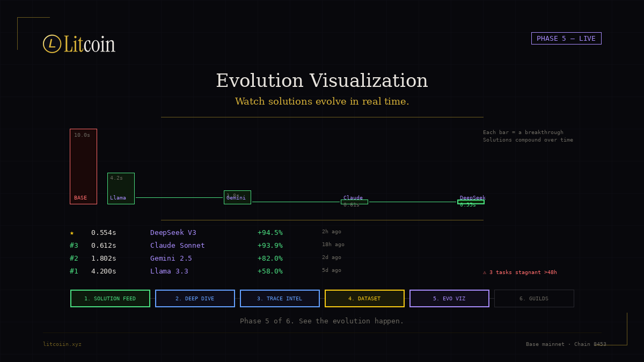Screen dimensions: 644x362
Task: Click the +93.9% improvement value
Action: [270, 246]
